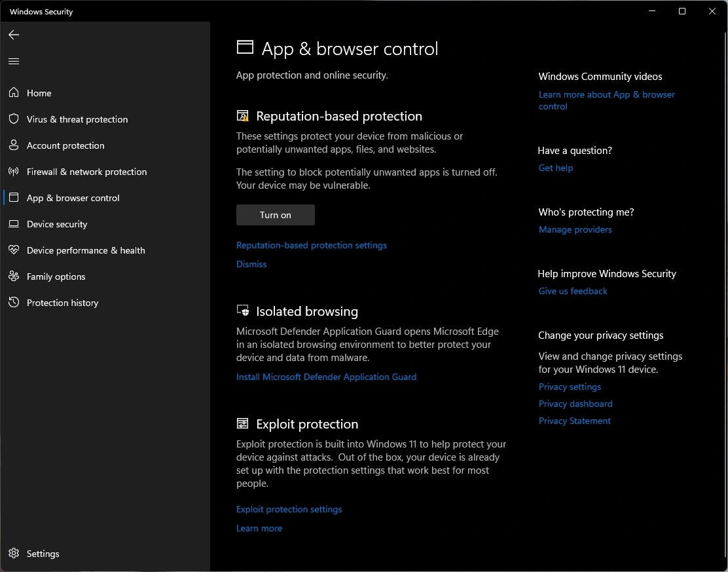Open Manage providers link
The width and height of the screenshot is (728, 572).
tap(575, 229)
